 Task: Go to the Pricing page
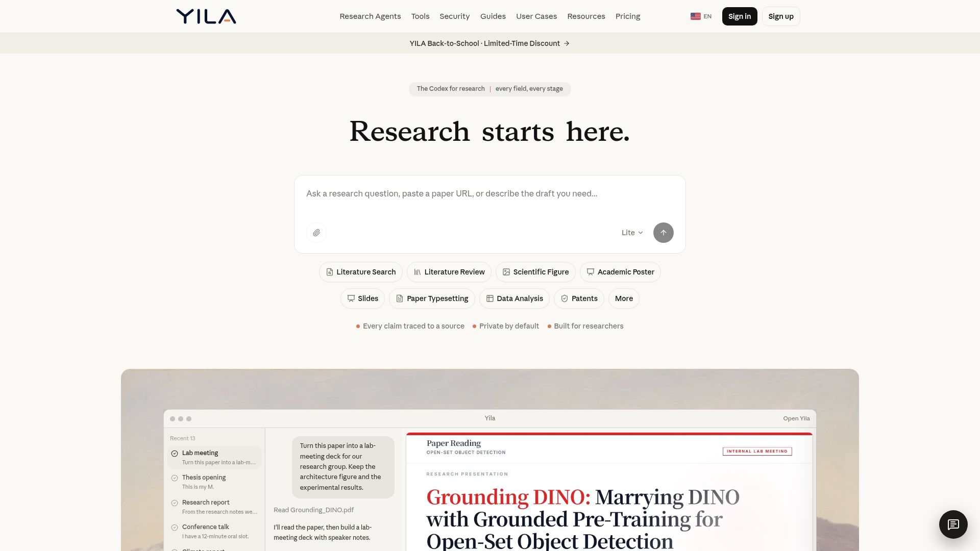627,16
